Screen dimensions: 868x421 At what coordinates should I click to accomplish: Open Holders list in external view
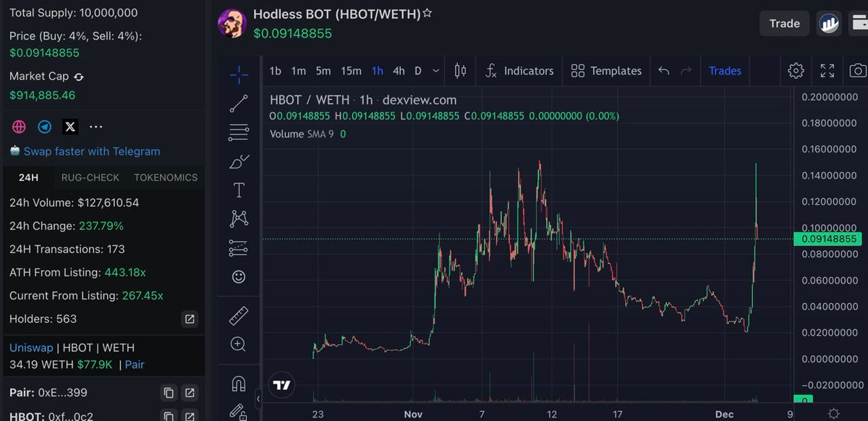[x=190, y=319]
